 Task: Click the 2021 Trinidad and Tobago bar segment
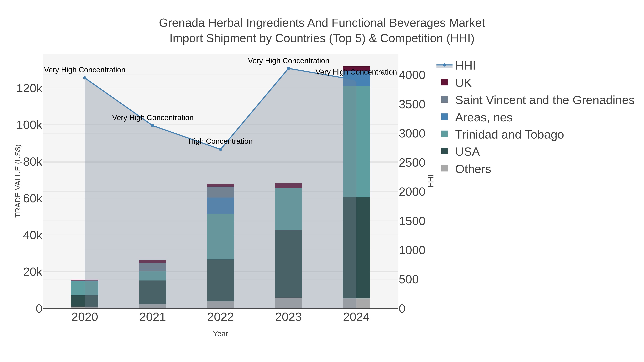tap(153, 276)
